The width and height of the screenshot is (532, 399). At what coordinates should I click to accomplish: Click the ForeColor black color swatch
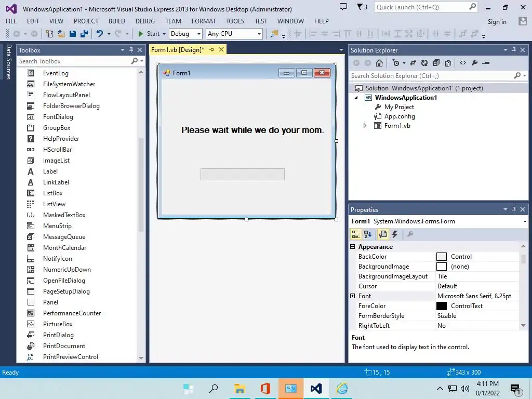(442, 305)
